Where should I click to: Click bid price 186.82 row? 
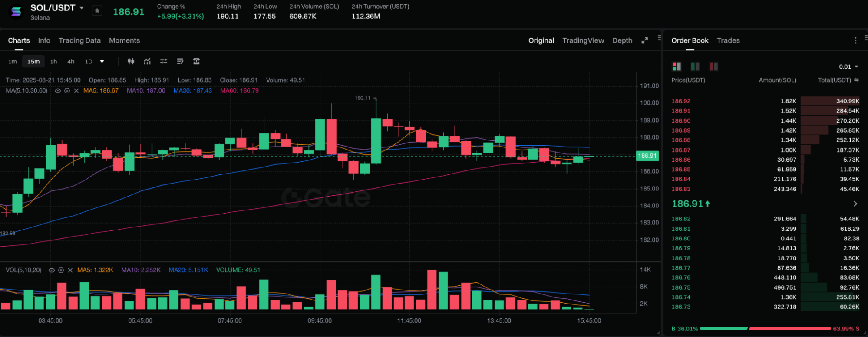tap(765, 219)
